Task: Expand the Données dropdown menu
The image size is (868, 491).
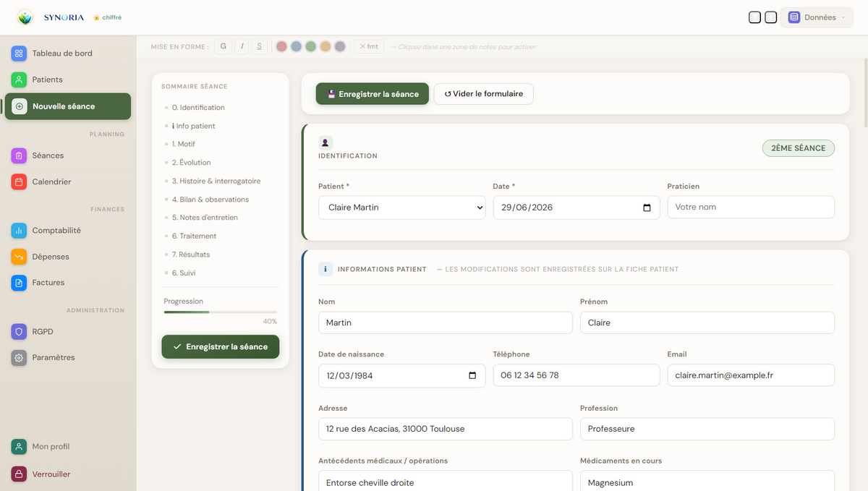Action: (817, 17)
